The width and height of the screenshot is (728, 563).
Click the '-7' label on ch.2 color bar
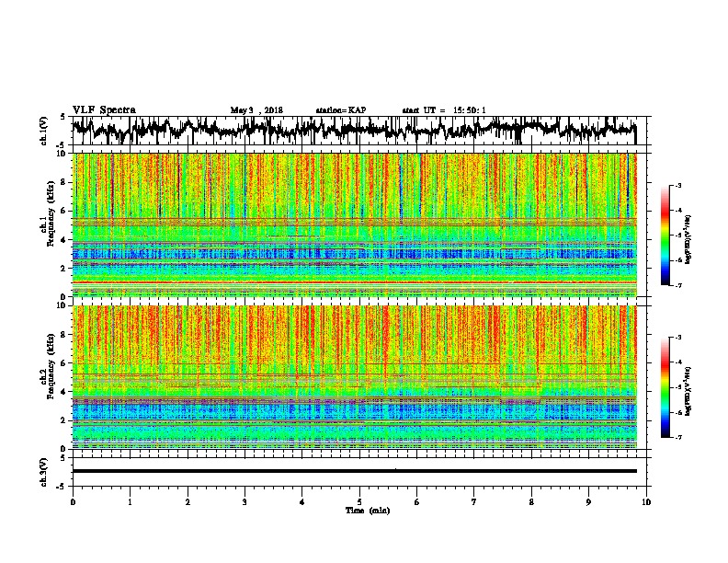click(678, 437)
